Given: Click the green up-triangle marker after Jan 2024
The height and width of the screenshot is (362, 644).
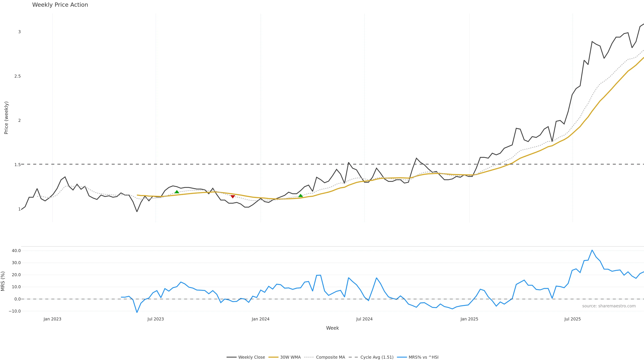Looking at the screenshot, I should click(x=301, y=196).
